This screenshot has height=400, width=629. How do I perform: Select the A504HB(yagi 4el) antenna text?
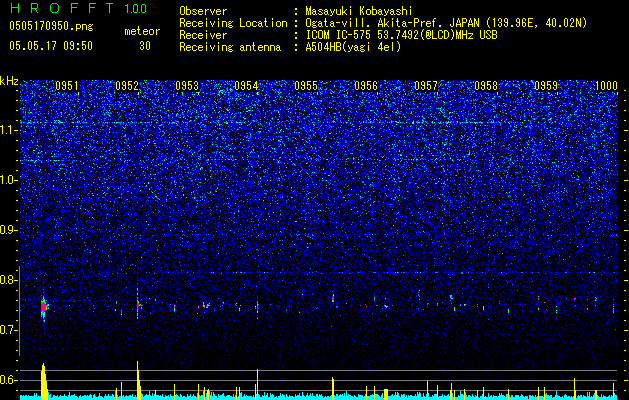(x=353, y=47)
